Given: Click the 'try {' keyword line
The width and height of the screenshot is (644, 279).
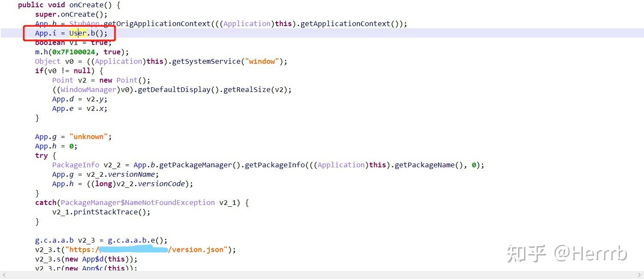Looking at the screenshot, I should tap(45, 156).
